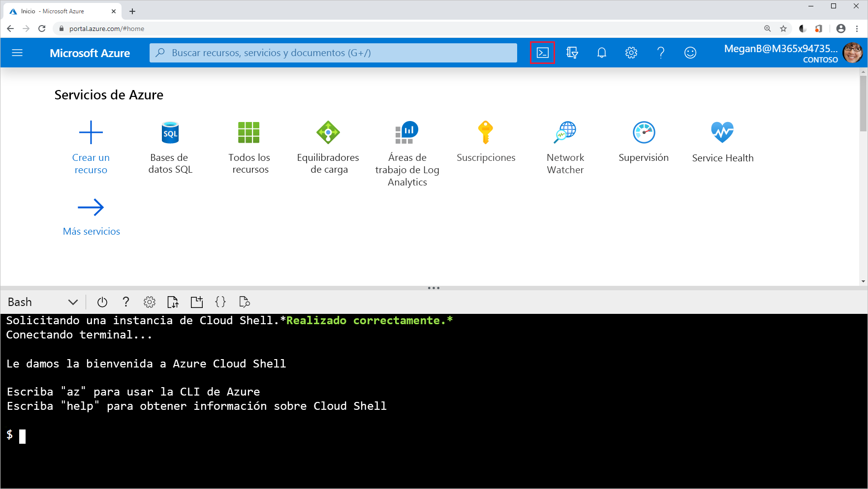Image resolution: width=868 pixels, height=489 pixels.
Task: Close the Inicio browser tab
Action: pos(114,11)
